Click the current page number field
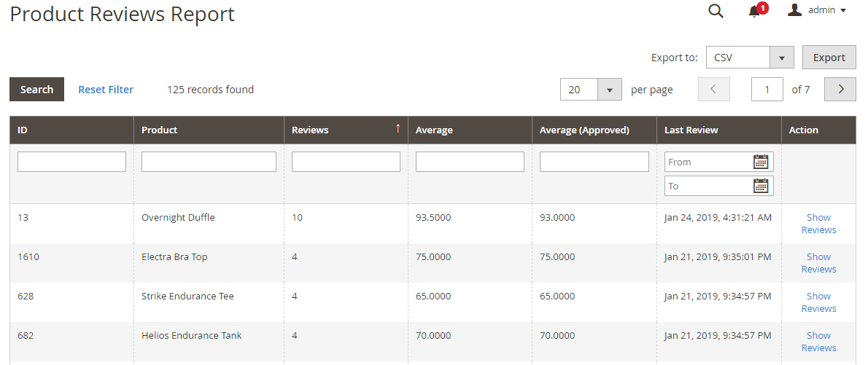 (x=767, y=90)
